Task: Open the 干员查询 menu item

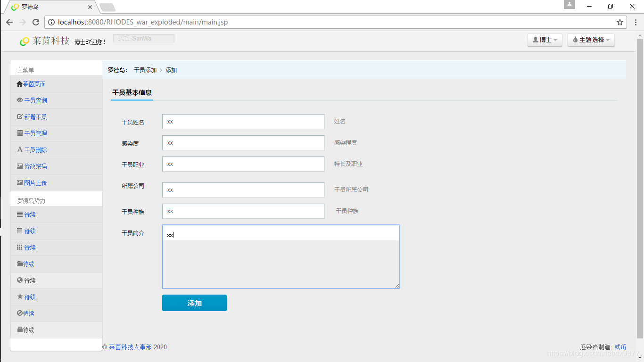Action: click(x=56, y=100)
